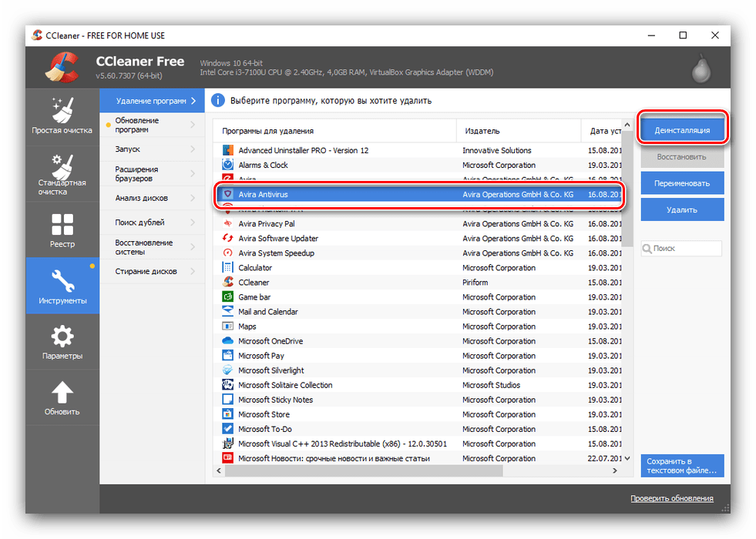Open the Параметры gear settings
Viewport: 756px width, 539px height.
point(62,342)
